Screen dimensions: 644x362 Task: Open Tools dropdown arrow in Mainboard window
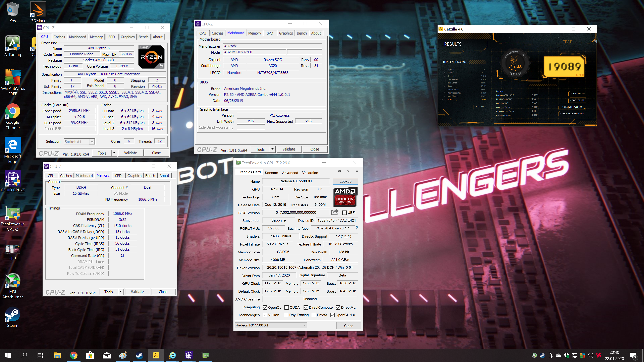click(273, 149)
